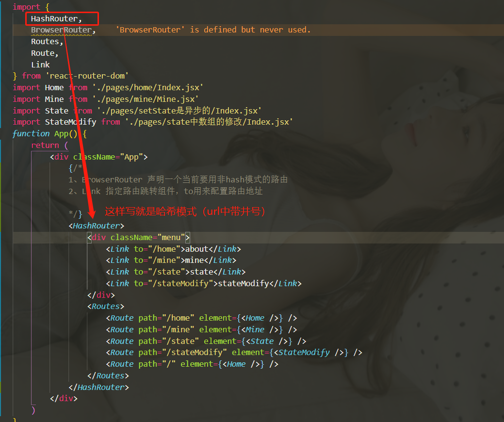Click the 'BrowserRouter' is defined but never used warning
This screenshot has height=422, width=504.
[x=213, y=30]
